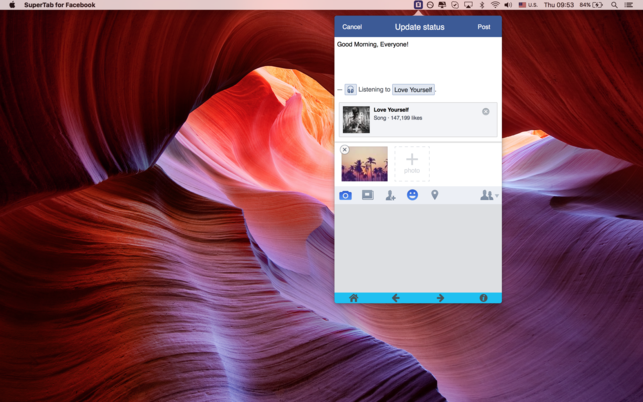Click the volume icon in menu bar
This screenshot has height=402, width=643.
(508, 5)
